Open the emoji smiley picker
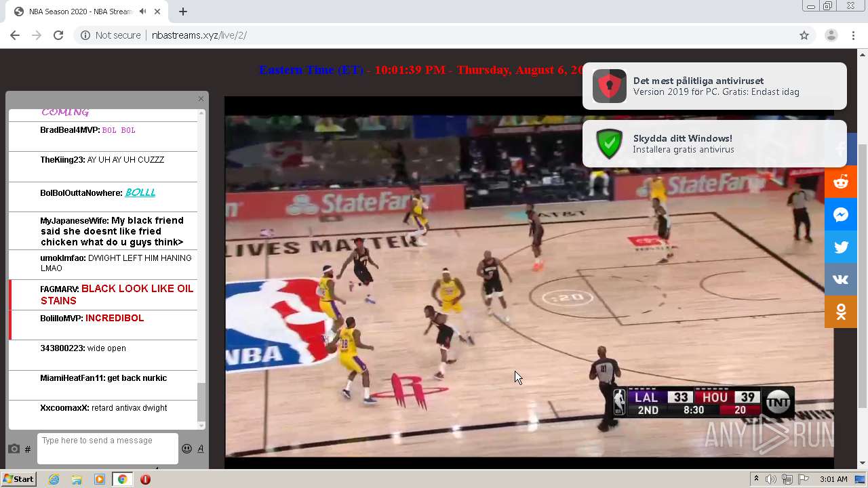The image size is (868, 488). 186,449
